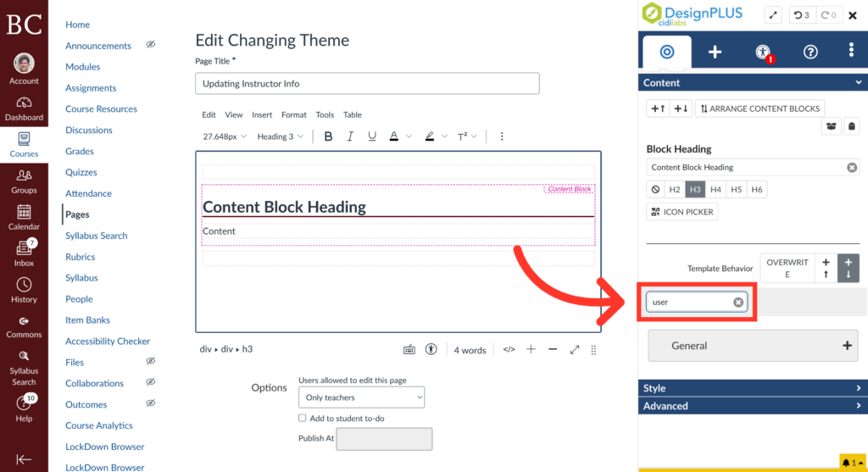Clear the user search field
This screenshot has height=472, width=868.
tap(738, 303)
